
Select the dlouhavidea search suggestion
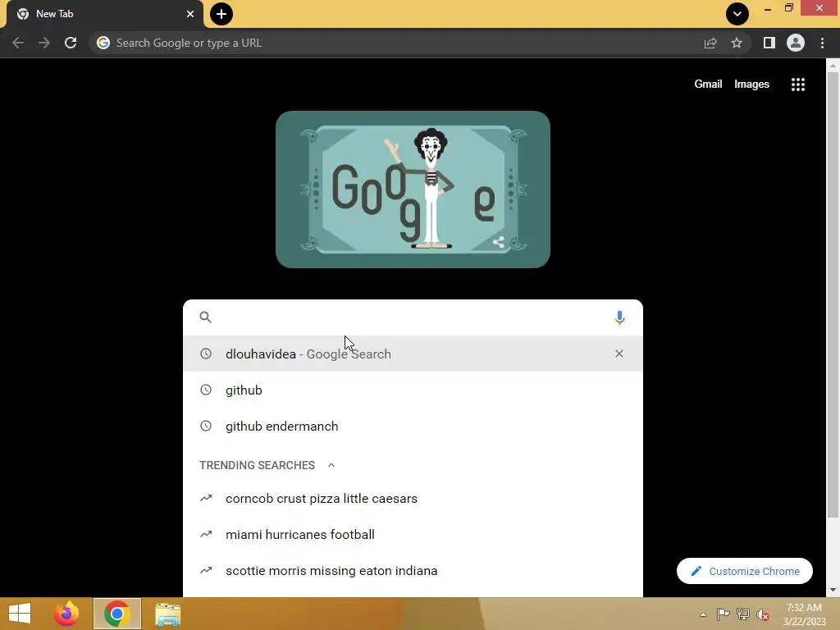point(413,354)
